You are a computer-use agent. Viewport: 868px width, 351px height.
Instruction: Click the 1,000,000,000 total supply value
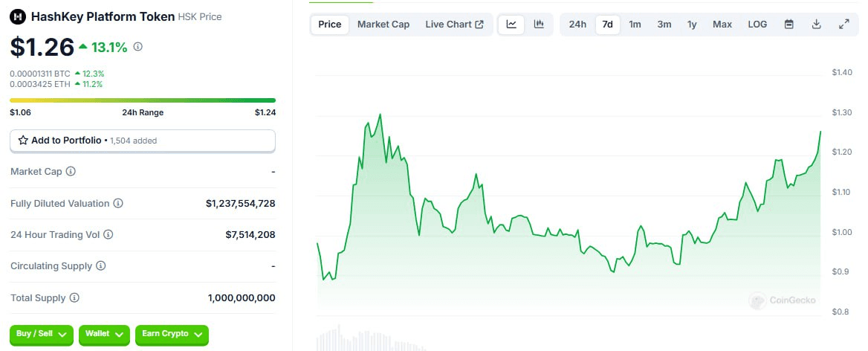[x=242, y=298]
